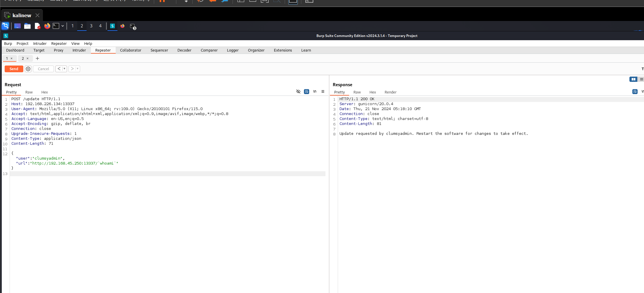Switch to the Dashboard tab

tap(15, 50)
